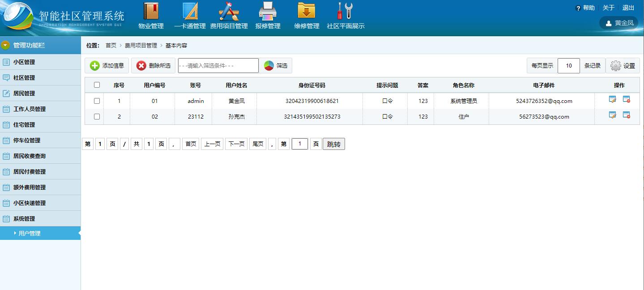Add a new record via 添加信息
Screen dimensions: 644x290
tap(107, 65)
